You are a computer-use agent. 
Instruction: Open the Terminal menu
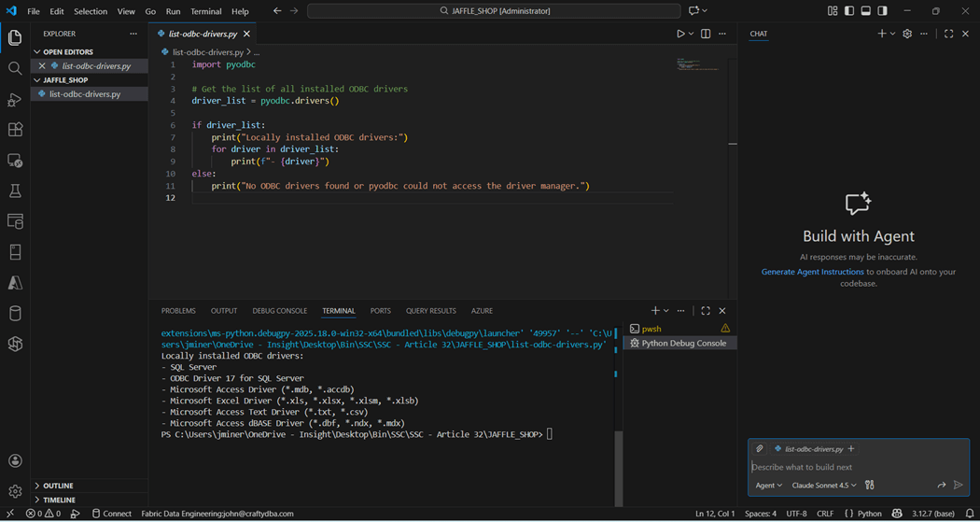(x=205, y=11)
